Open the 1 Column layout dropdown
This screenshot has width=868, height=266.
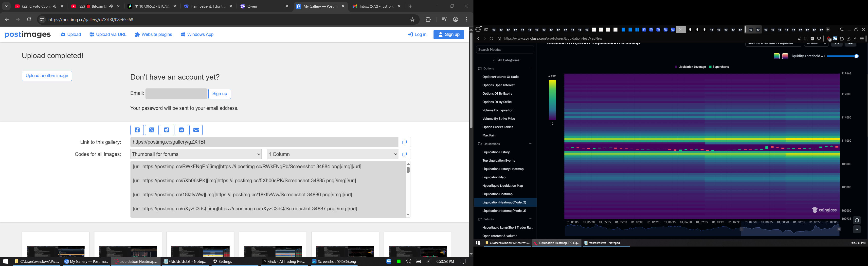tap(333, 154)
